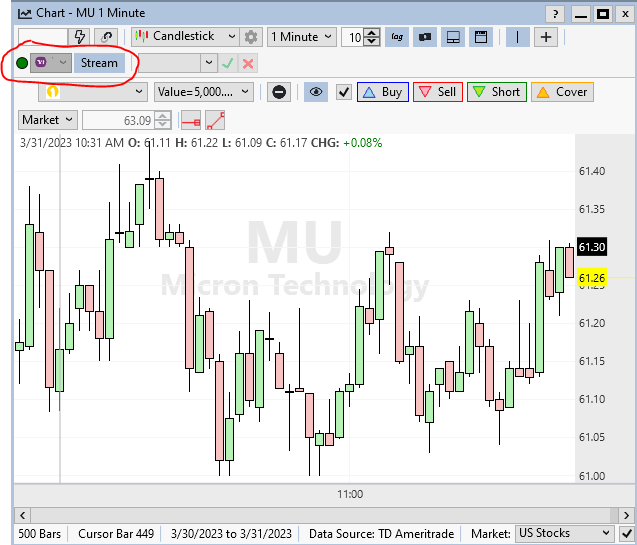Click the horizontal red stop line icon

tap(191, 121)
